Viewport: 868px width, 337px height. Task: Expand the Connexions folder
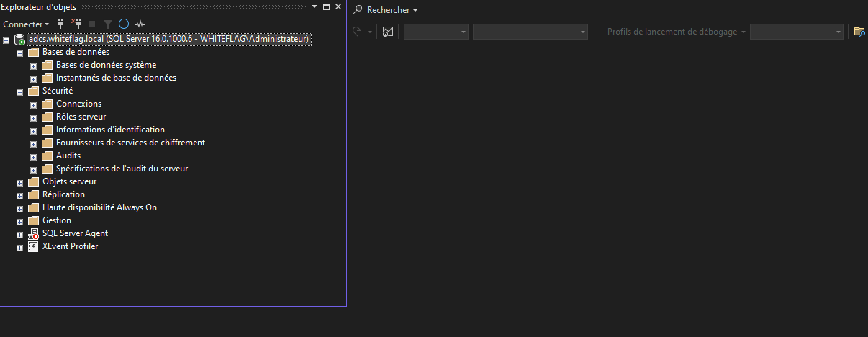point(33,104)
